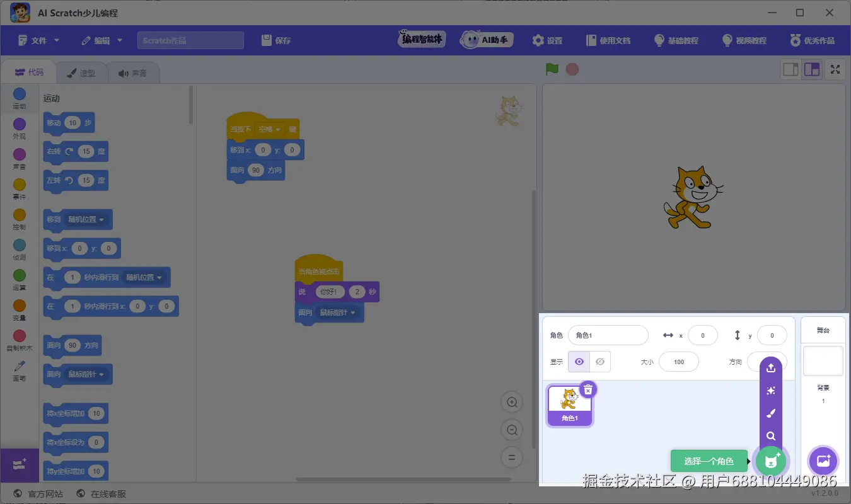Hide the sprite with crossed-eye toggle
Image resolution: width=851 pixels, height=504 pixels.
600,362
